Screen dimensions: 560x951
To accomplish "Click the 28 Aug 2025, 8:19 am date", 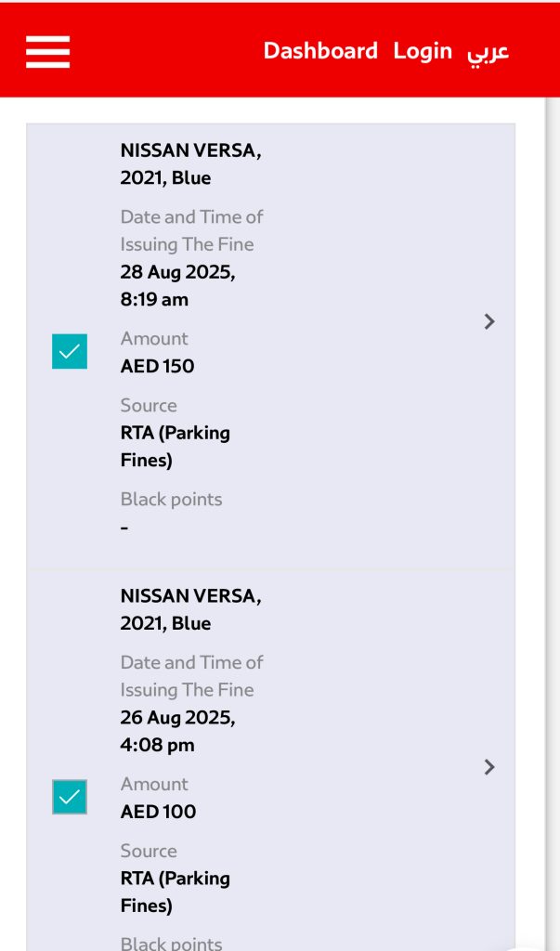I will pyautogui.click(x=177, y=286).
